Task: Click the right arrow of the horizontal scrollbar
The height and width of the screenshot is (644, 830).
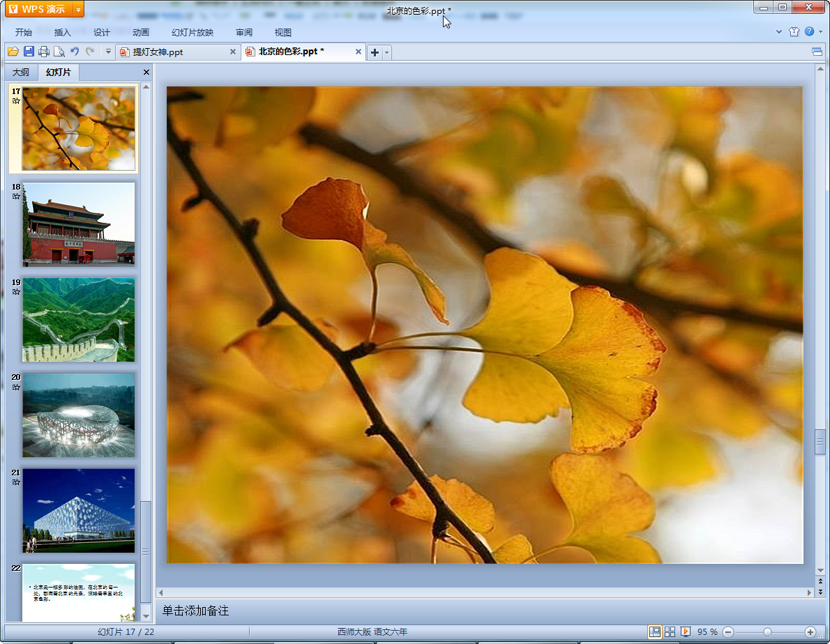Action: [809, 592]
